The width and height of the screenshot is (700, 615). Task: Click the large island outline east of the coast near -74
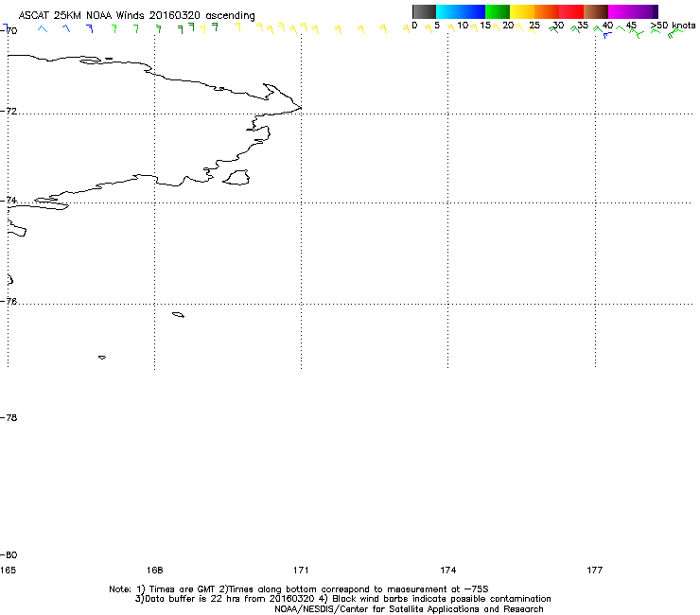click(236, 177)
